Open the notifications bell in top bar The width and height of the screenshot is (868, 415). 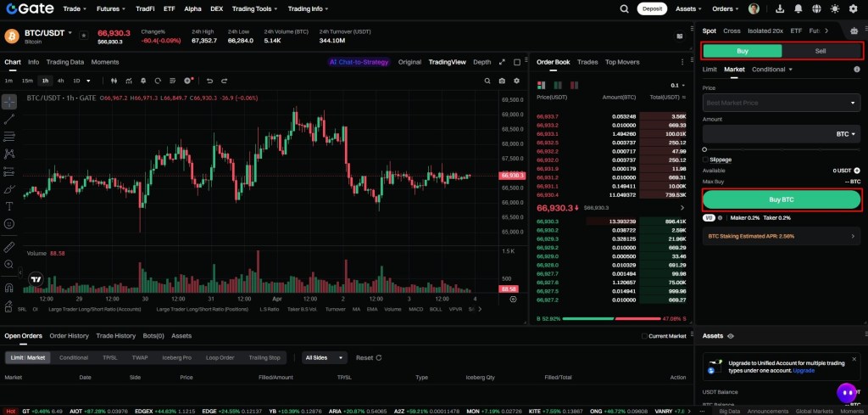coord(798,8)
